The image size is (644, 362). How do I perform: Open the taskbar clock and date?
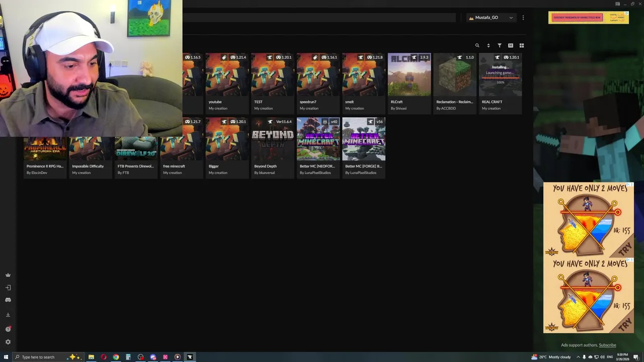(x=624, y=357)
